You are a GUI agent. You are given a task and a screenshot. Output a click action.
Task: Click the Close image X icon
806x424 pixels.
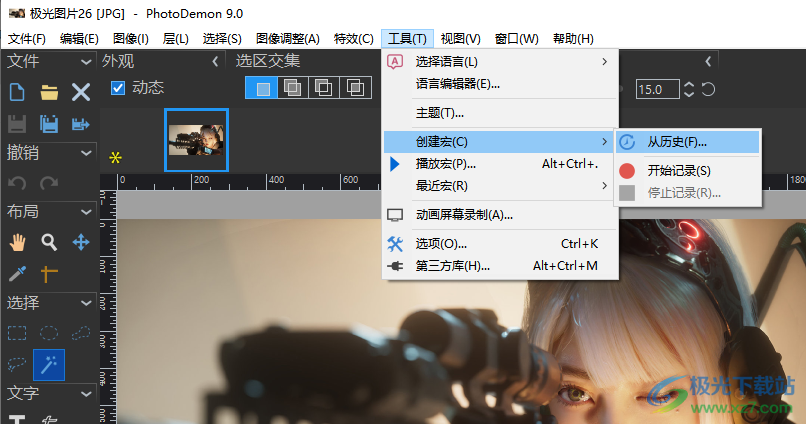(x=81, y=93)
